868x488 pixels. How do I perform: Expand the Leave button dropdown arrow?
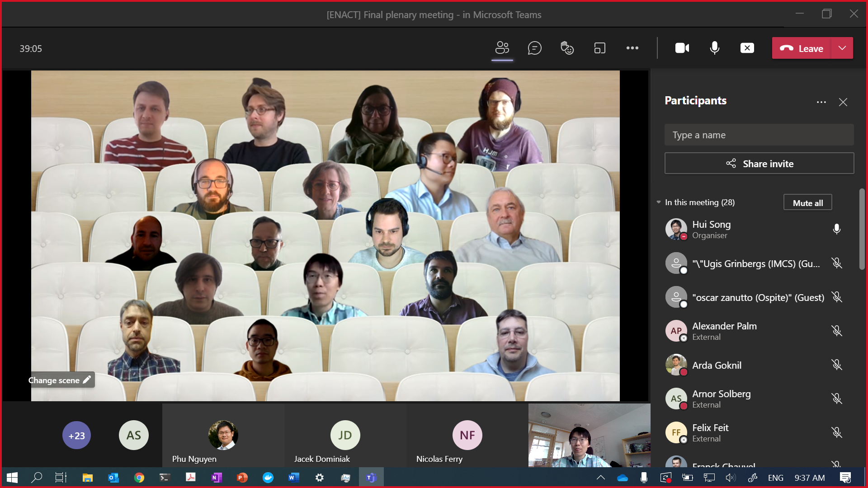point(842,48)
